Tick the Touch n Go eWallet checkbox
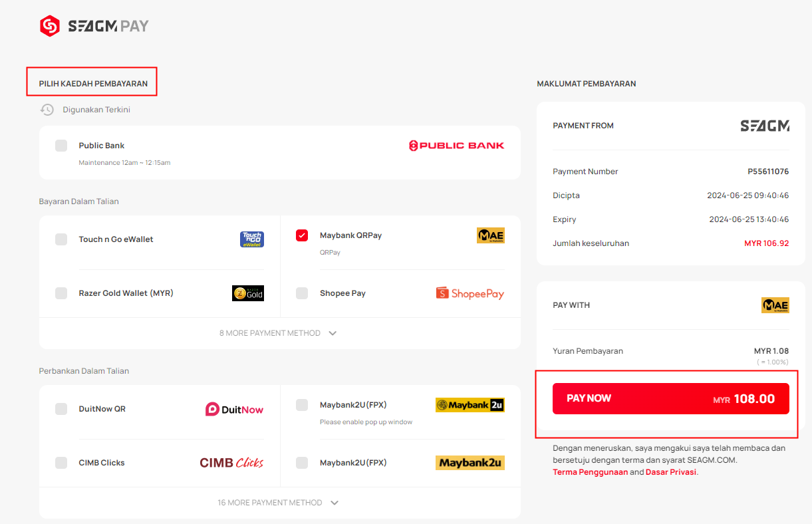The height and width of the screenshot is (524, 812). pyautogui.click(x=61, y=239)
